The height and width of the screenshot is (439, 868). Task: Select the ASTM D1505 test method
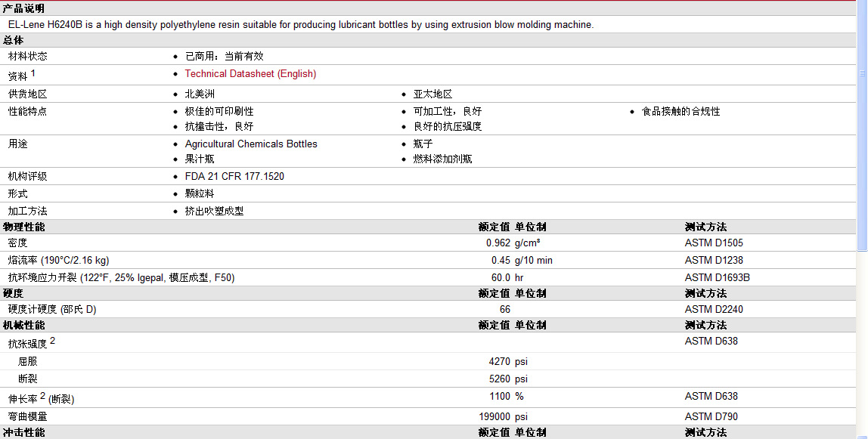714,243
